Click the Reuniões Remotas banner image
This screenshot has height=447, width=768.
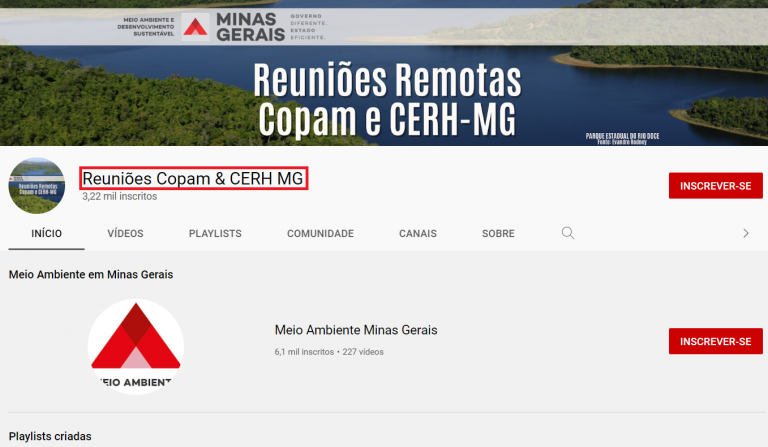385,100
